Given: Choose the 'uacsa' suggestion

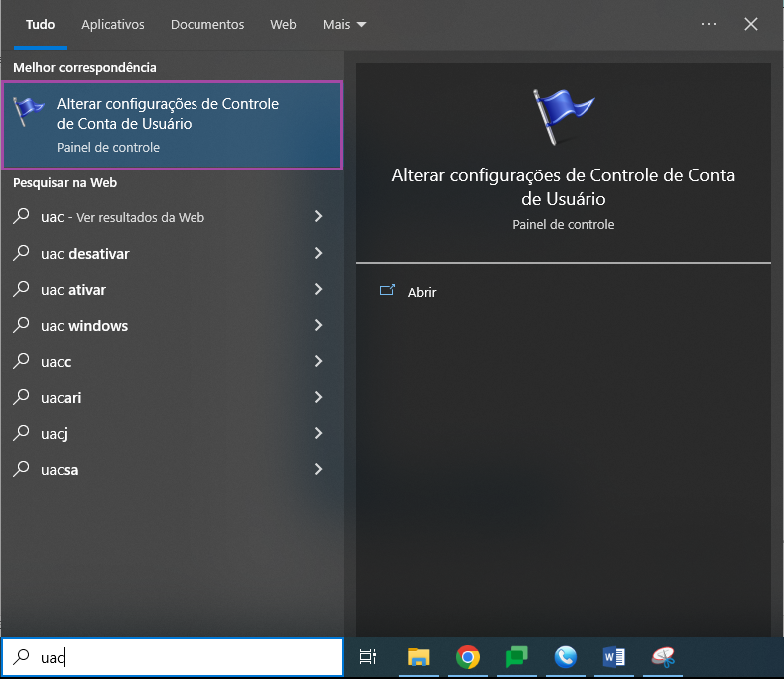Looking at the screenshot, I should pyautogui.click(x=173, y=470).
